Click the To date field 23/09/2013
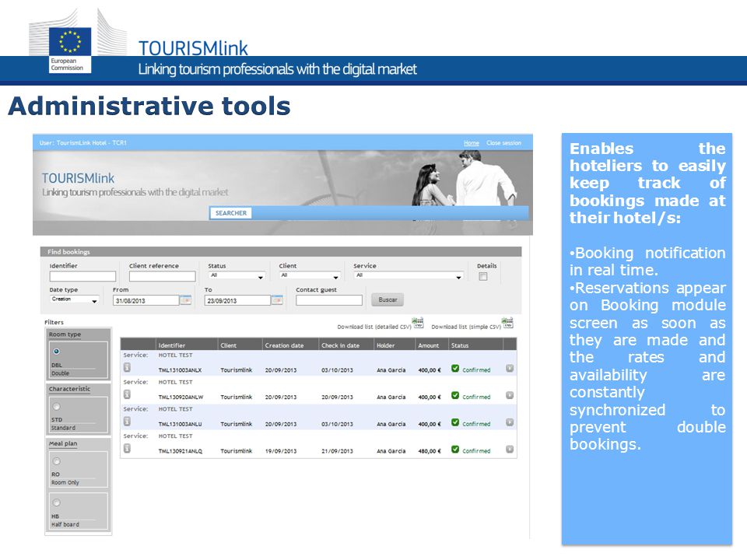Image resolution: width=747 pixels, height=560 pixels. pos(237,300)
